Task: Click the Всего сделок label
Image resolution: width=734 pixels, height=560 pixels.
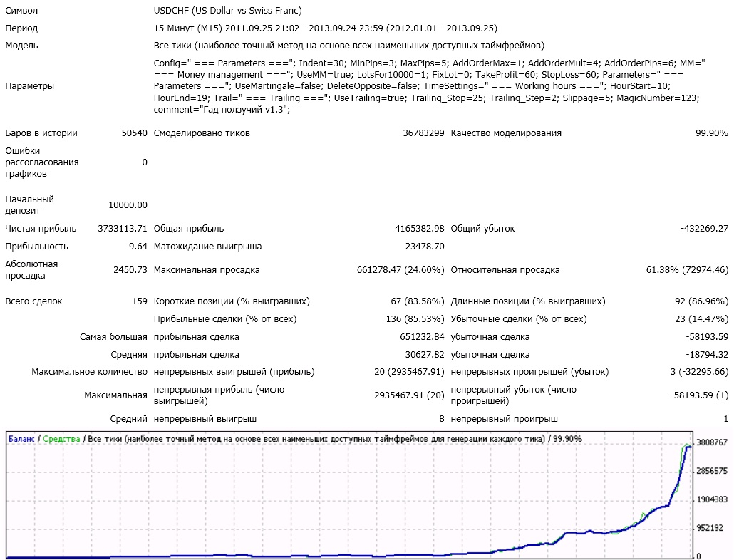Action: click(33, 301)
